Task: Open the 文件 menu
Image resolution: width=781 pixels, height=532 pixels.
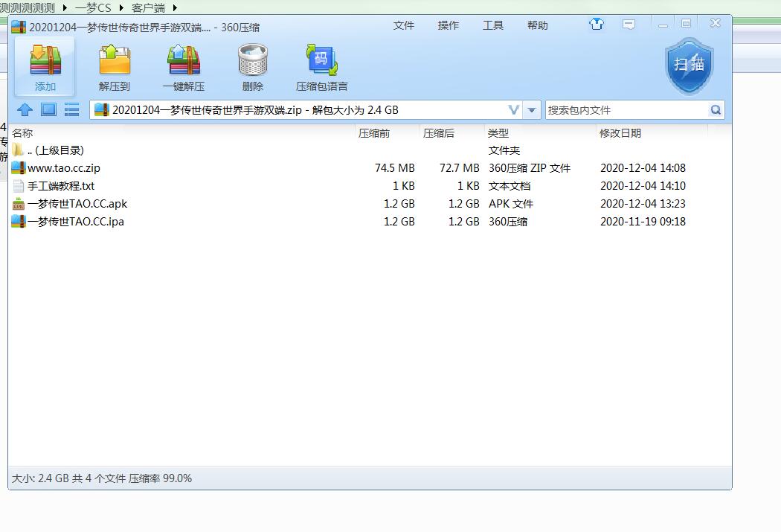Action: [403, 25]
